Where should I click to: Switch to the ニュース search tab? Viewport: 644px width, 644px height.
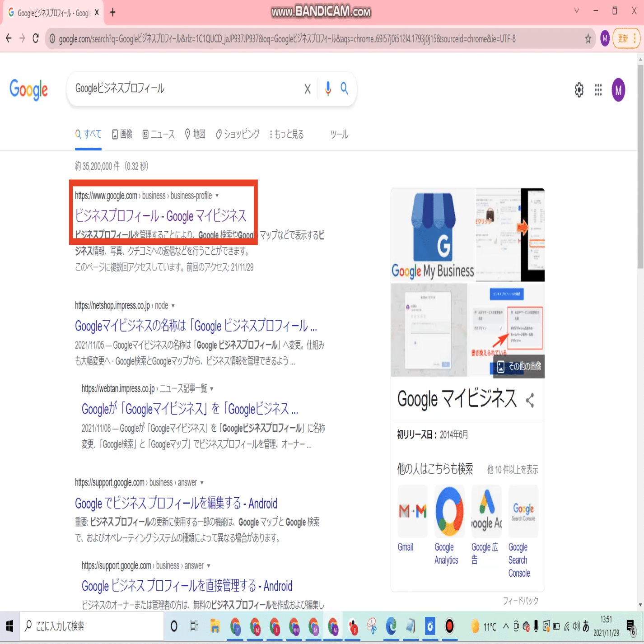[x=159, y=134]
